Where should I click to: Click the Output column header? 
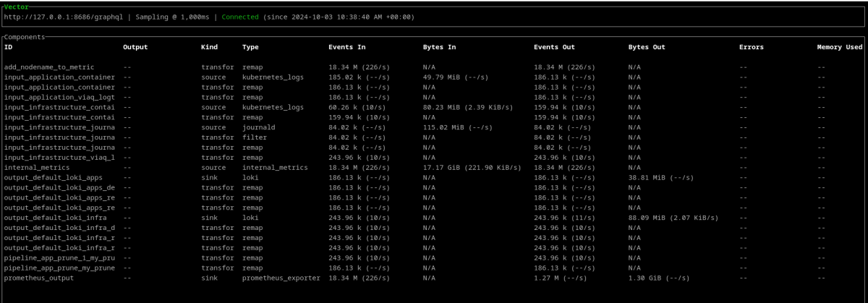pyautogui.click(x=135, y=47)
